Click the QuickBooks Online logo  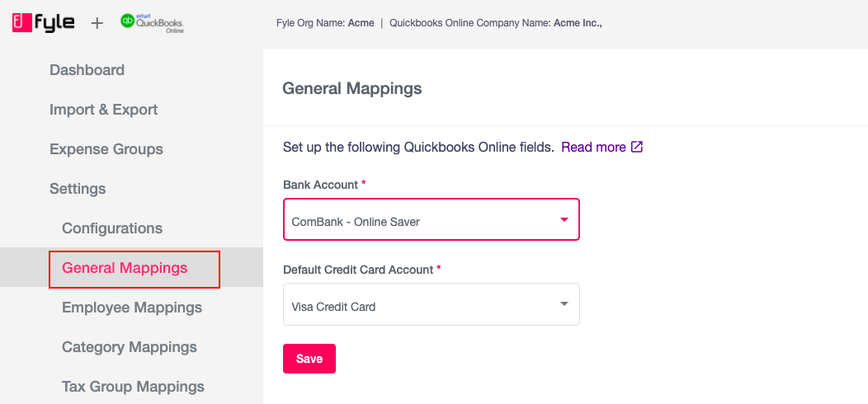tap(153, 23)
